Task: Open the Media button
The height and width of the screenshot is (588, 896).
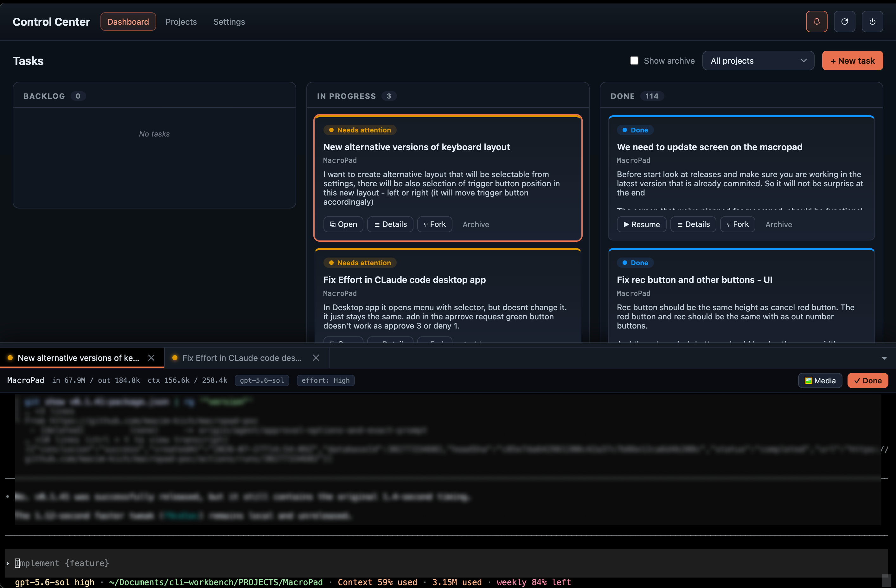Action: click(820, 380)
